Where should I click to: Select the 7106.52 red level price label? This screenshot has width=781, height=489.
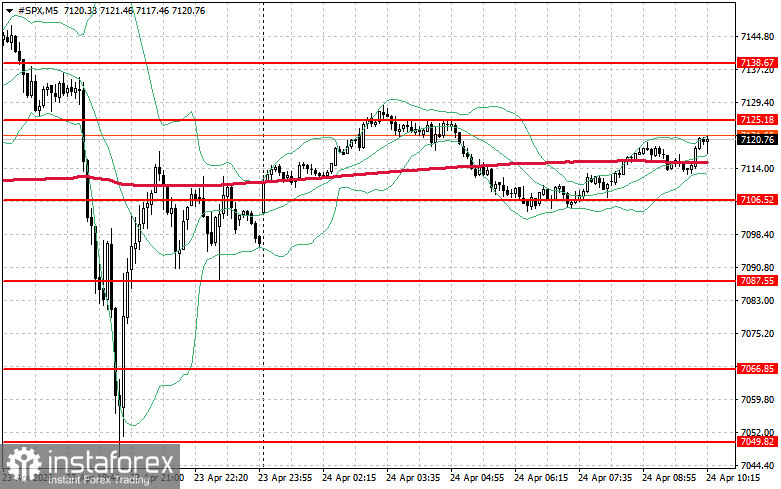[757, 200]
